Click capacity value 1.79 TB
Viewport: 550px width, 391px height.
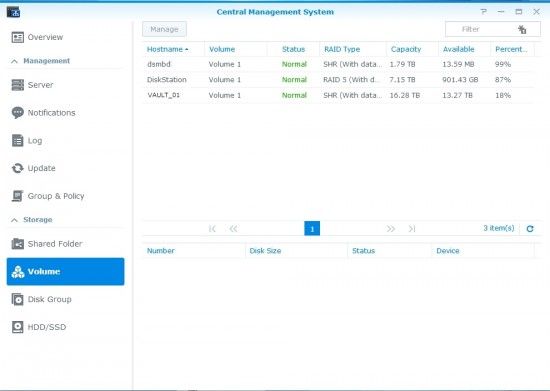click(x=402, y=64)
